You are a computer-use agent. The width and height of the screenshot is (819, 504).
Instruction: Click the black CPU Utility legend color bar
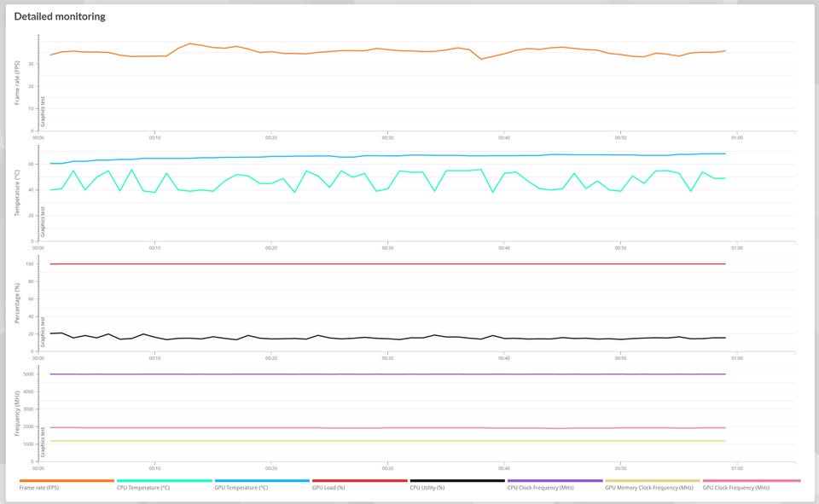tap(457, 480)
